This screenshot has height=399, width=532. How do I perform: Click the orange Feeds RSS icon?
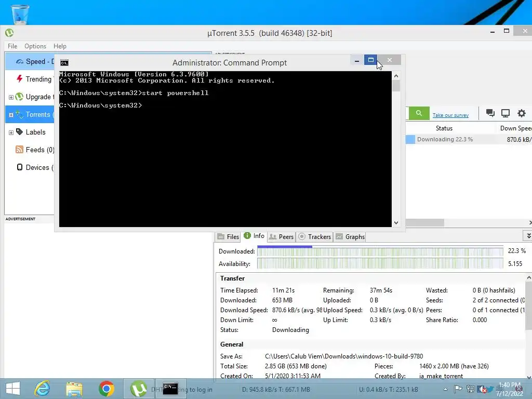19,150
